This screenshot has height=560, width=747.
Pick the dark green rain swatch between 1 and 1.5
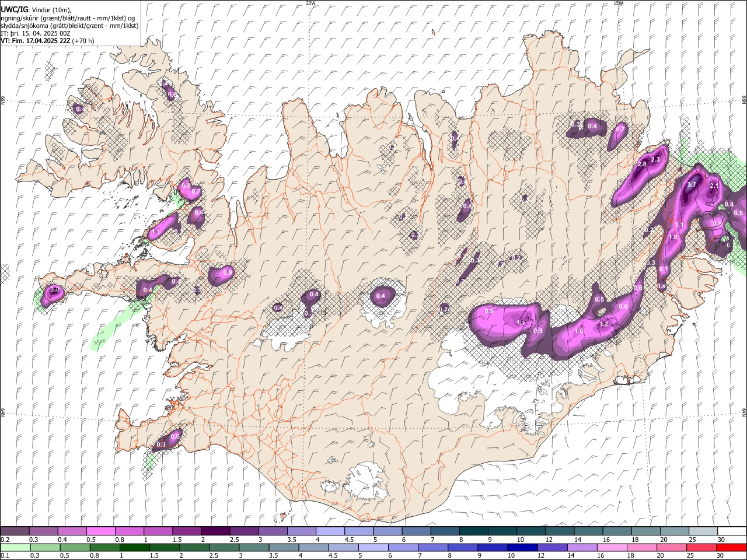[x=134, y=547]
